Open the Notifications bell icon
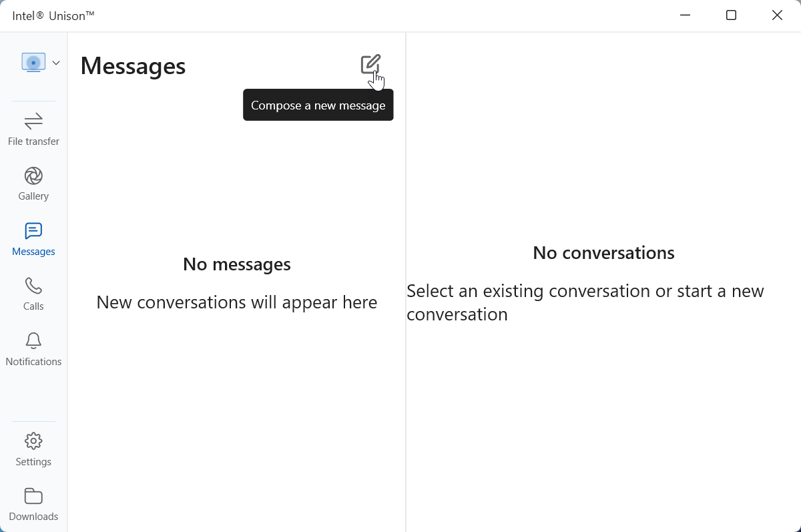801x532 pixels. (x=33, y=340)
